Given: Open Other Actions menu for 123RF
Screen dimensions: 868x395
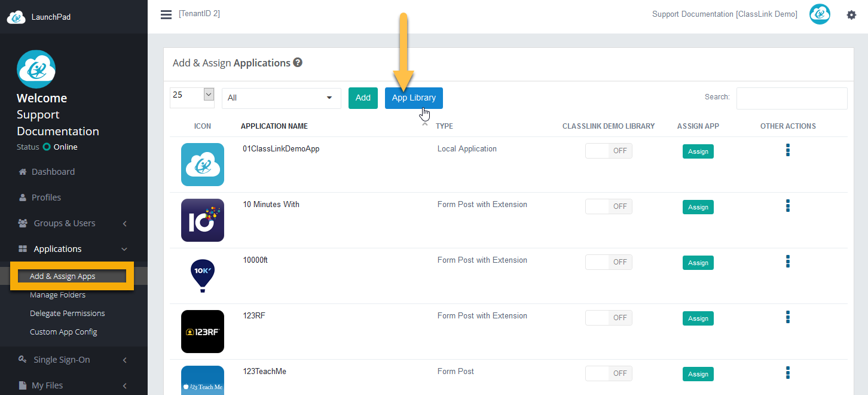Looking at the screenshot, I should pos(788,317).
